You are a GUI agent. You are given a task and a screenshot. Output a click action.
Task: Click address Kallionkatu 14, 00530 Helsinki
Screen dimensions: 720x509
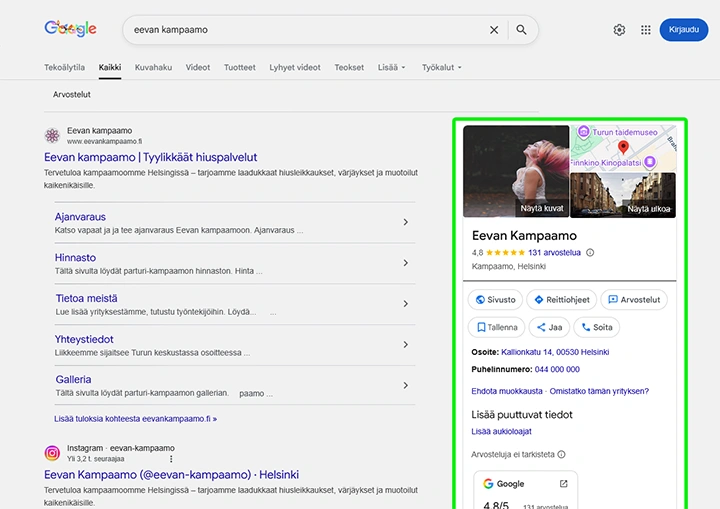[x=555, y=352]
